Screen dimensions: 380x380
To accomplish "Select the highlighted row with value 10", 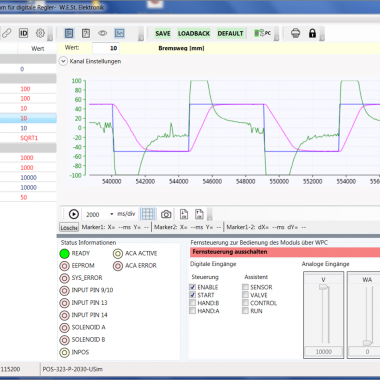I will pyautogui.click(x=28, y=118).
